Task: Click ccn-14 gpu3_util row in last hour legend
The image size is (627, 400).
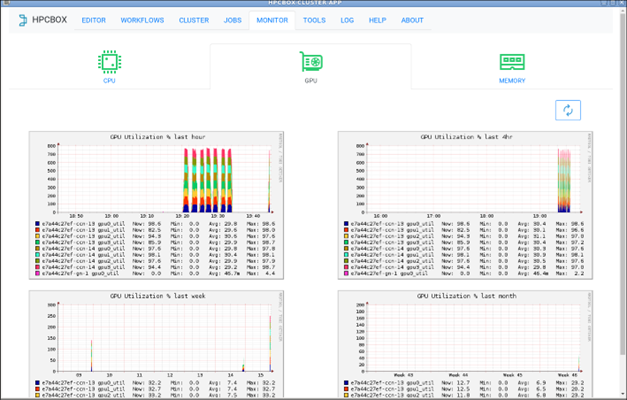Action: (x=155, y=267)
